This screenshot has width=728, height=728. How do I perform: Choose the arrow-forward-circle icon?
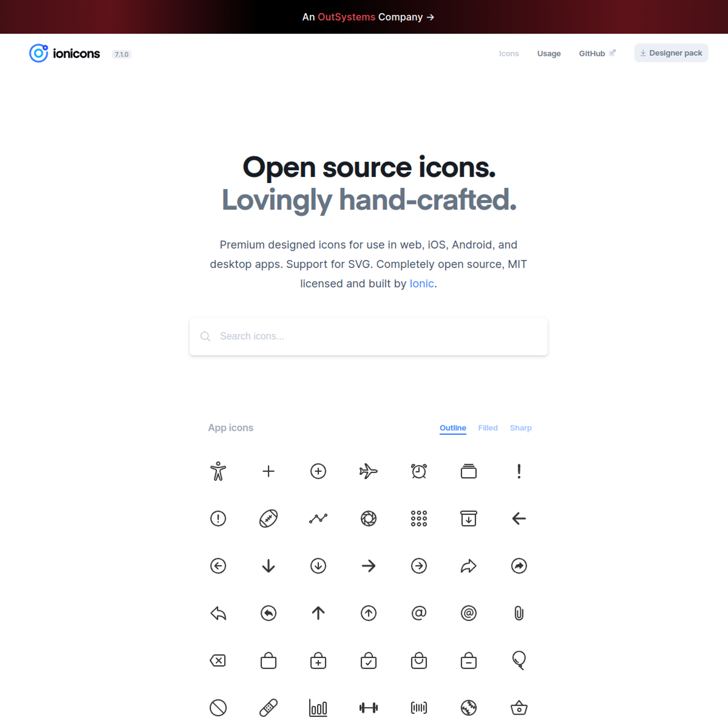(x=419, y=566)
